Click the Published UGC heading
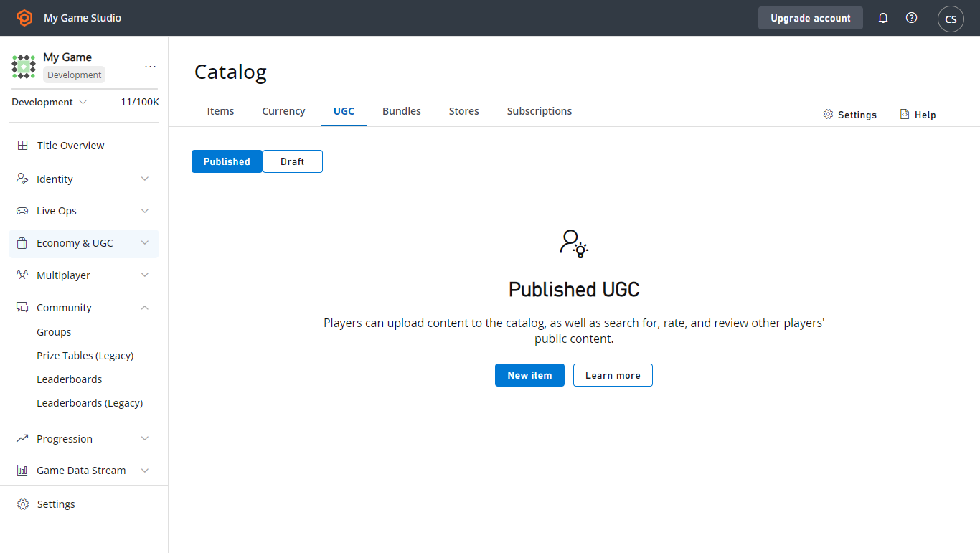 tap(574, 289)
